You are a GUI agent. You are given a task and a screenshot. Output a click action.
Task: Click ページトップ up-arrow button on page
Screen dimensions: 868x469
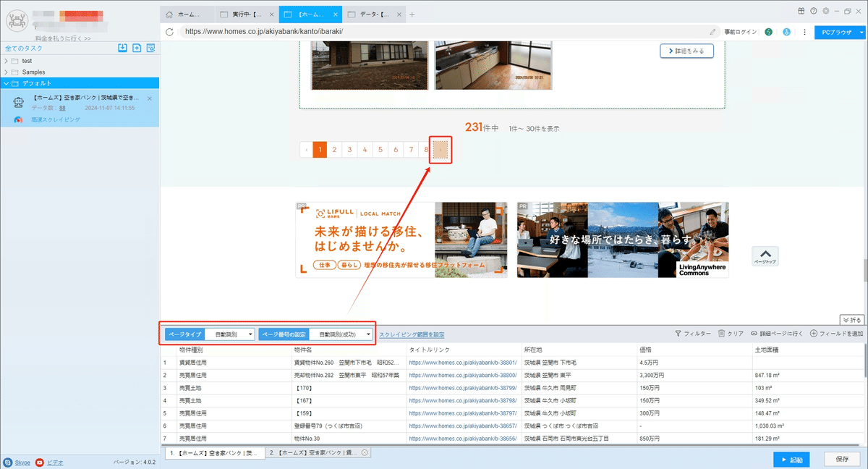click(765, 256)
